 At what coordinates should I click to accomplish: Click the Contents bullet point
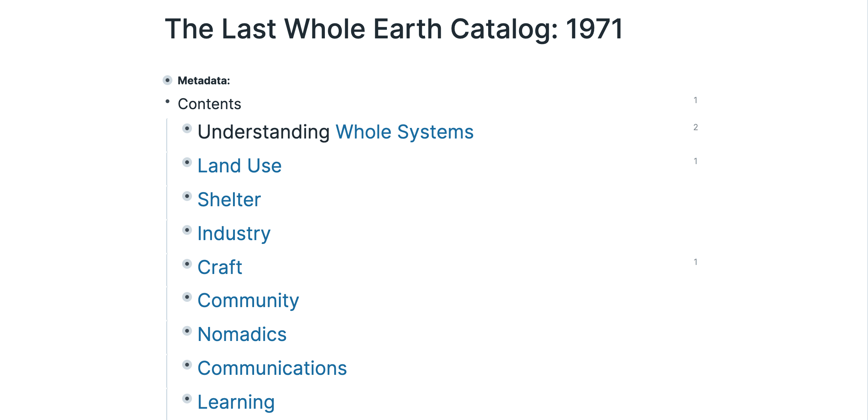coord(168,101)
